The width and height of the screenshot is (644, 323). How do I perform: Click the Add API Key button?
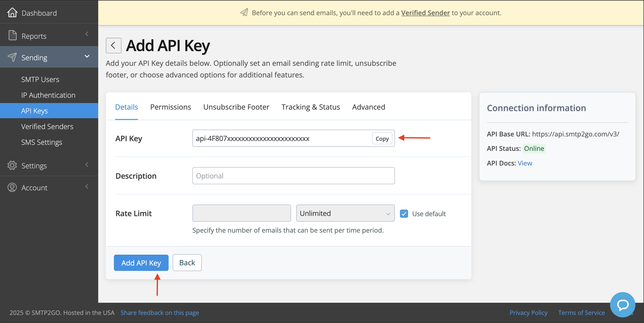point(141,263)
